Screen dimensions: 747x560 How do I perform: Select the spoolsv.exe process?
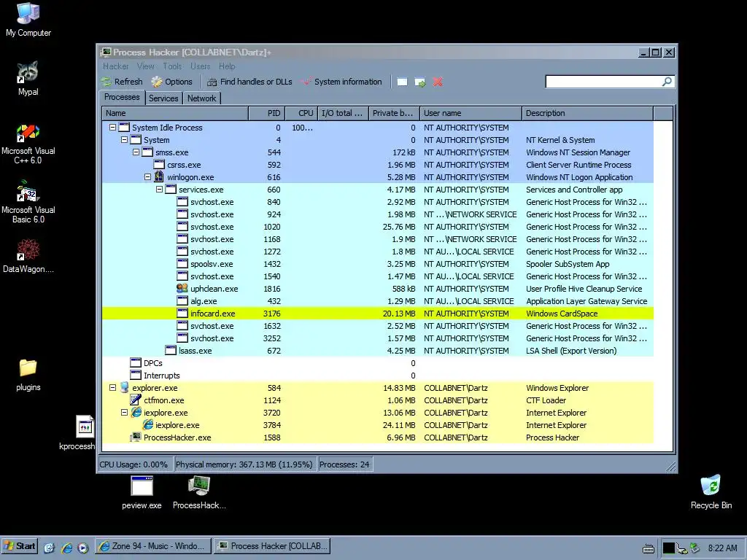point(378,264)
